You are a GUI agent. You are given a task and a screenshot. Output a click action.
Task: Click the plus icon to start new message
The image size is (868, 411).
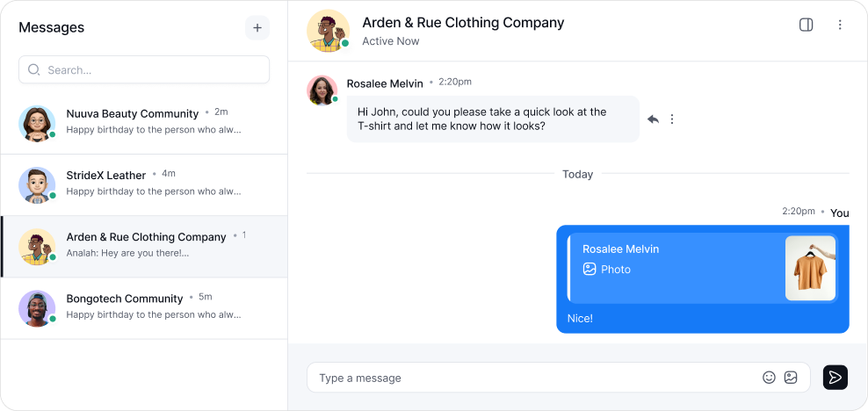(257, 27)
